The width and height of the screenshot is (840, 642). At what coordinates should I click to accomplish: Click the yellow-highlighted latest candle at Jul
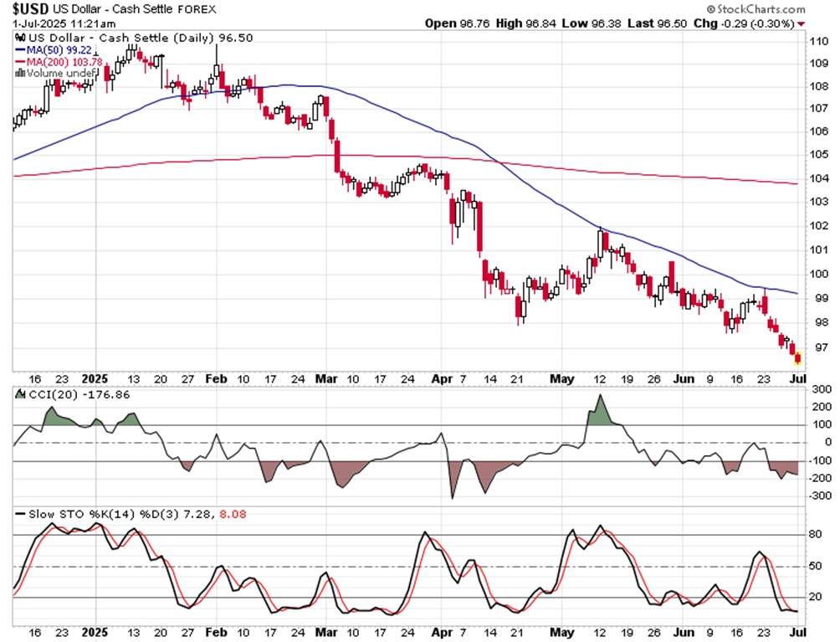[797, 358]
